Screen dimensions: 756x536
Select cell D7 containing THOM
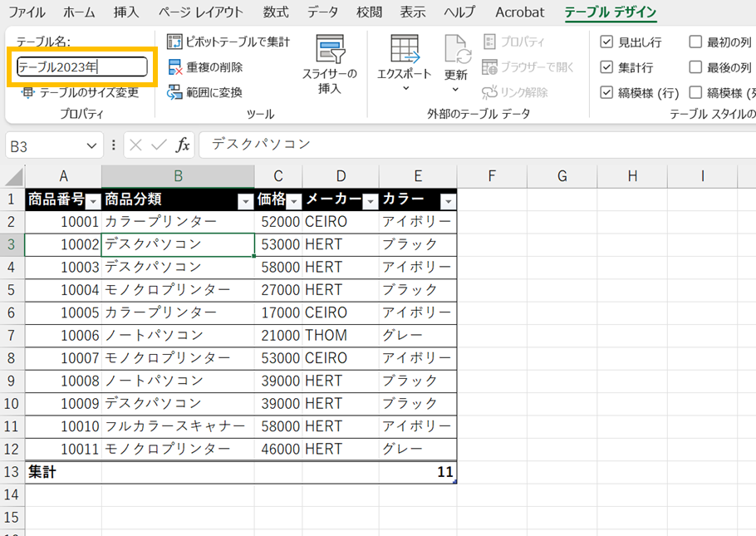pyautogui.click(x=340, y=336)
